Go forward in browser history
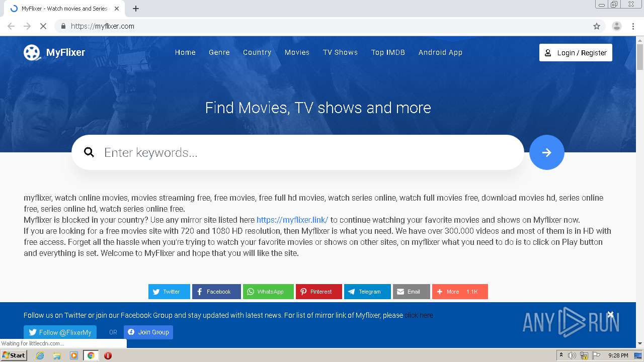Viewport: 644px width, 362px height. pos(27,26)
